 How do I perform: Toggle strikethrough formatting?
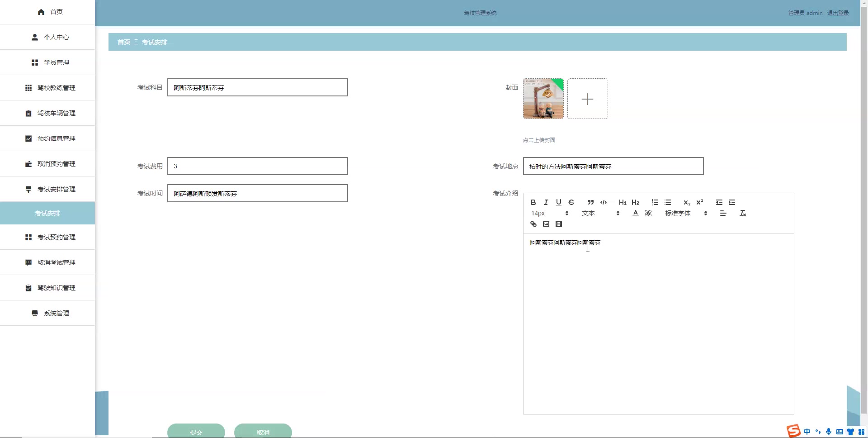pyautogui.click(x=571, y=202)
